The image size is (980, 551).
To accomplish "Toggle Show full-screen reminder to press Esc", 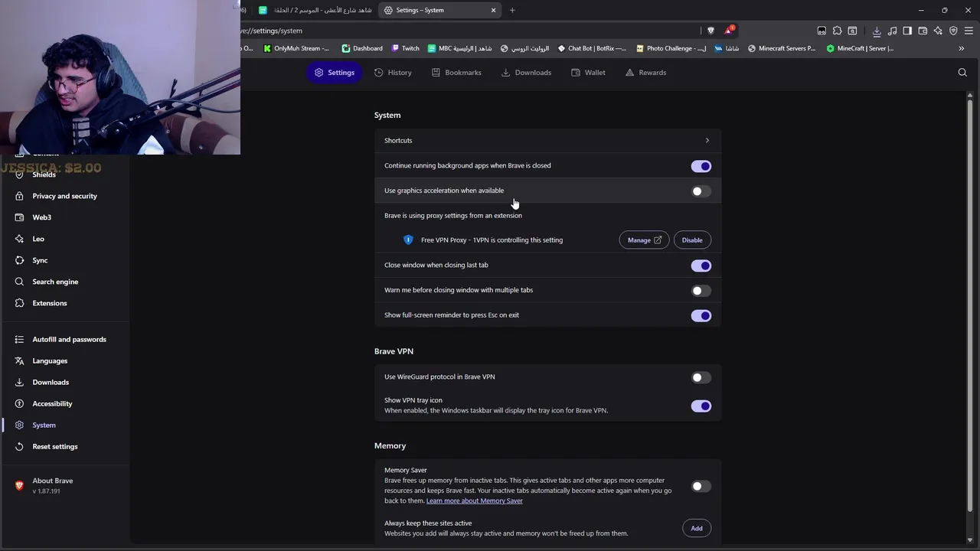I will pyautogui.click(x=701, y=315).
